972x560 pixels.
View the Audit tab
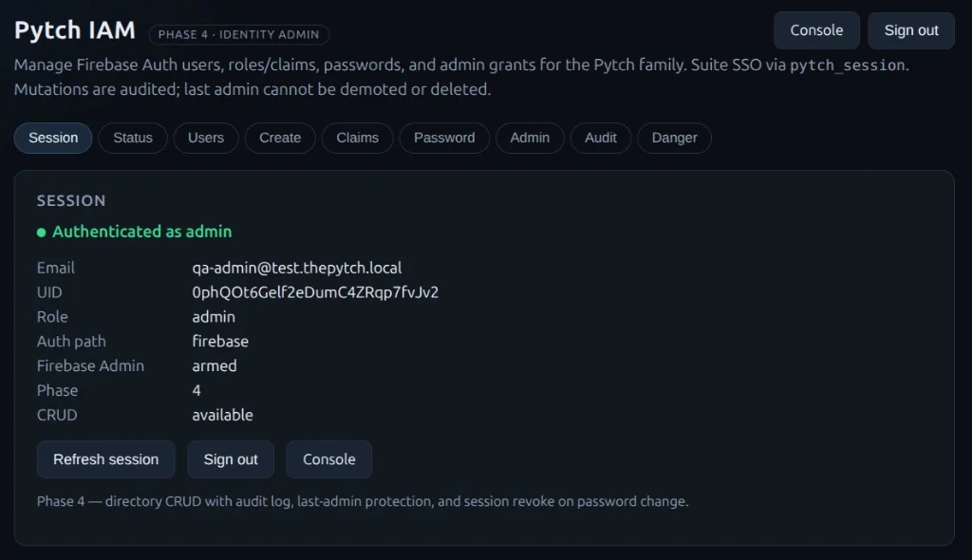pos(601,138)
